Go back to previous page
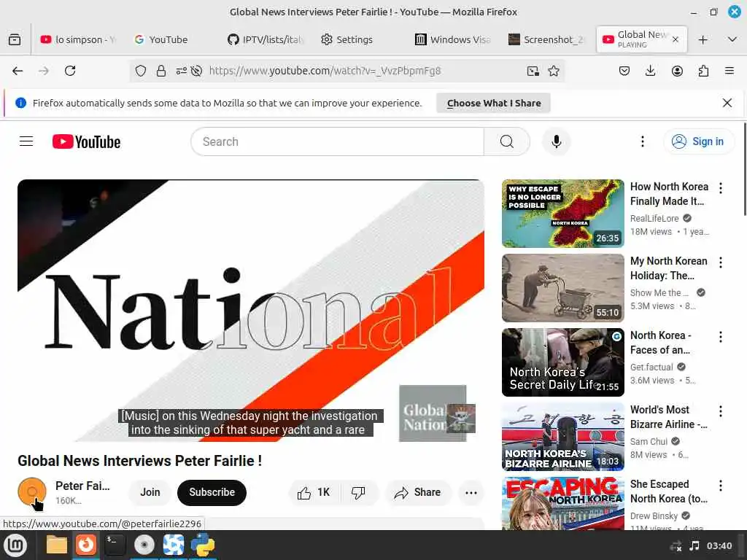Screen dimensions: 747x560 click(18, 71)
